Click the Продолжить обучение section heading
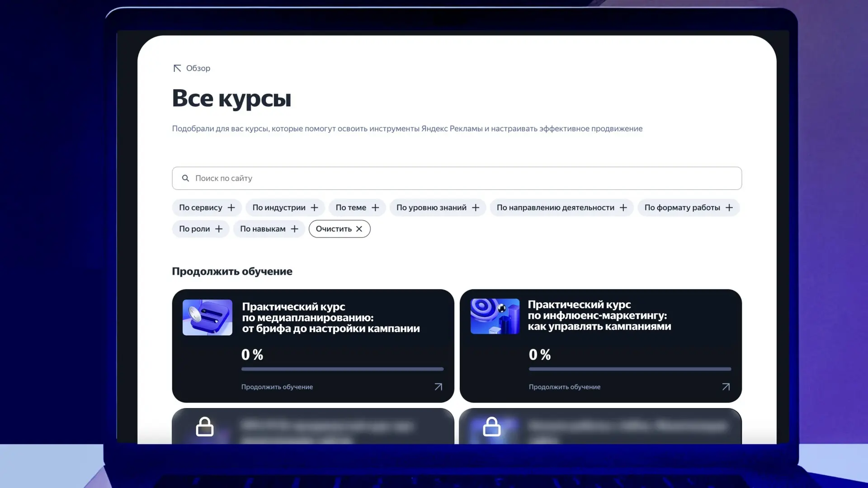 tap(232, 271)
